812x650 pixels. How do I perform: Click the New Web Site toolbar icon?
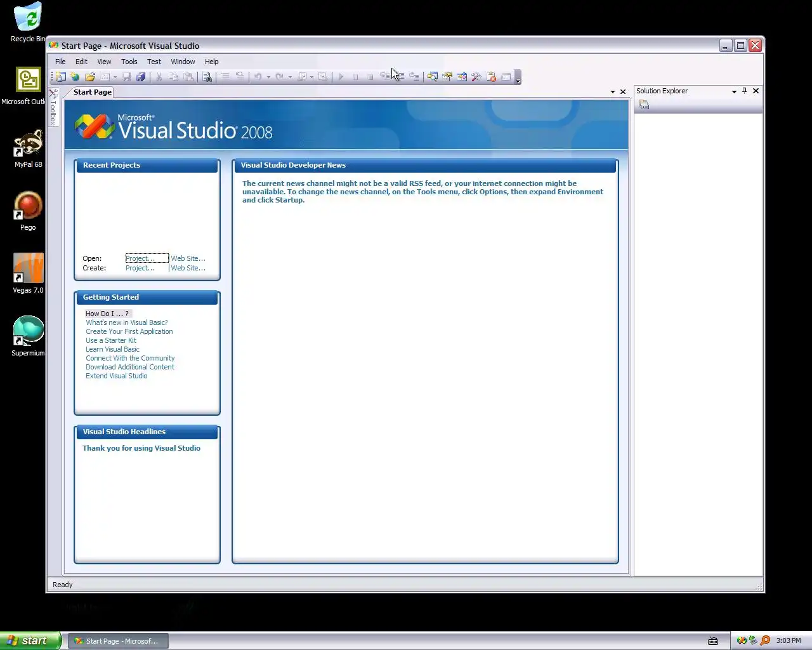75,77
